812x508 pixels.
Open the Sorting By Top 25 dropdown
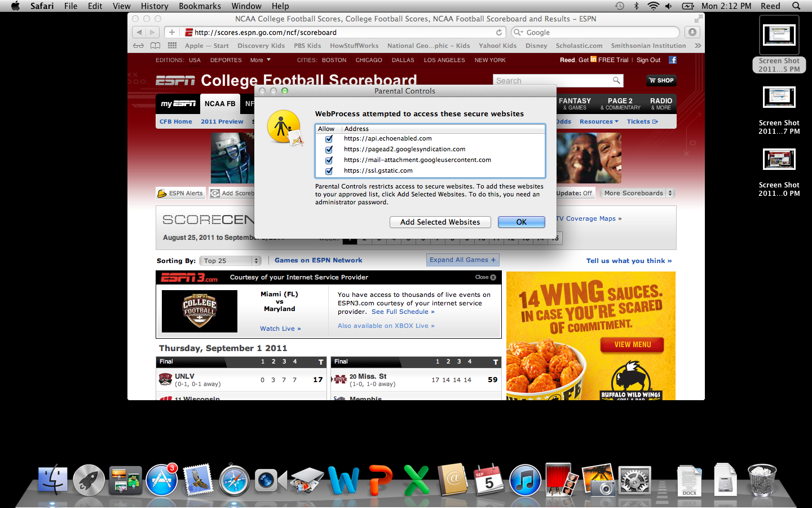(x=231, y=261)
